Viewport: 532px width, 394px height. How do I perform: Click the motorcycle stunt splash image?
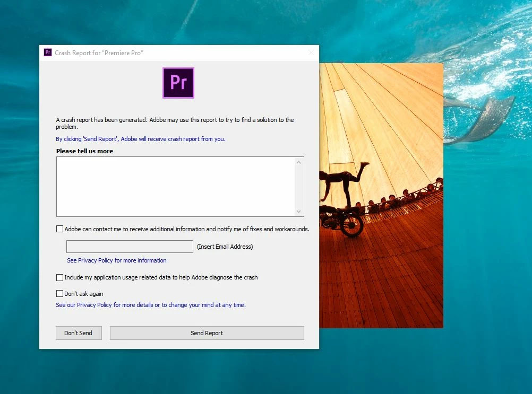tap(381, 196)
